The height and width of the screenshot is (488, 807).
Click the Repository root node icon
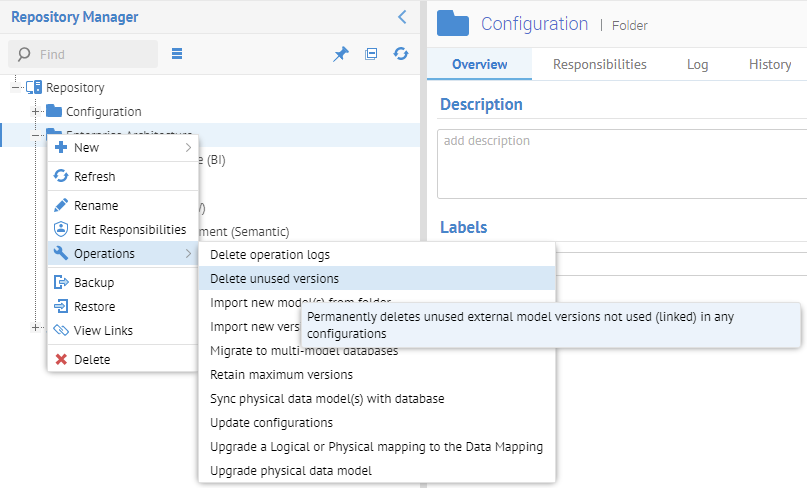pyautogui.click(x=35, y=88)
